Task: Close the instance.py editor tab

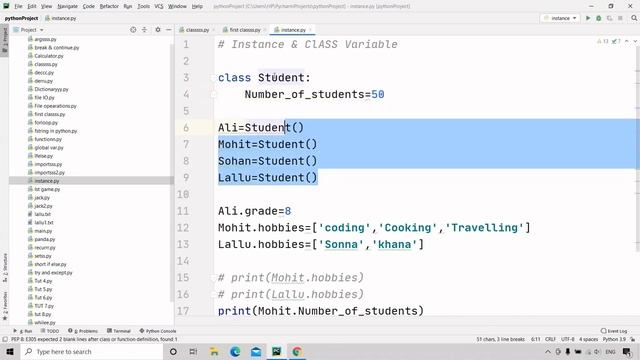Action: 311,30
